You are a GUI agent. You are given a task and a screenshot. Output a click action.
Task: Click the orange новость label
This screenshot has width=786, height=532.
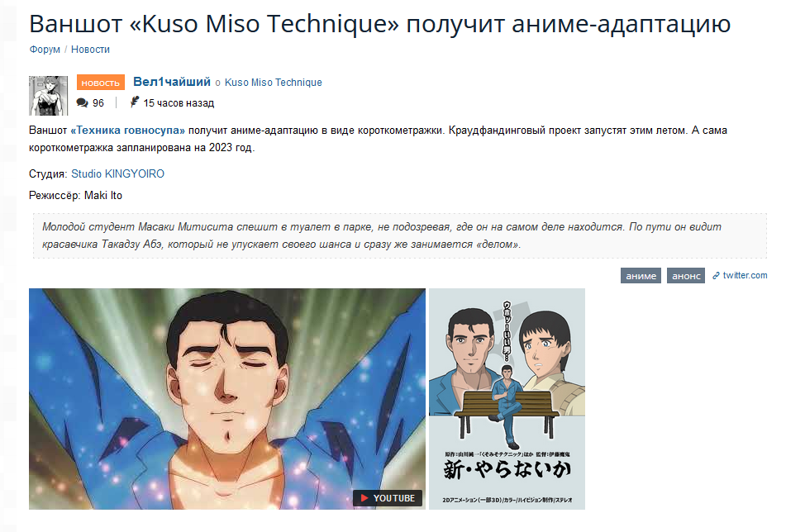pos(101,83)
